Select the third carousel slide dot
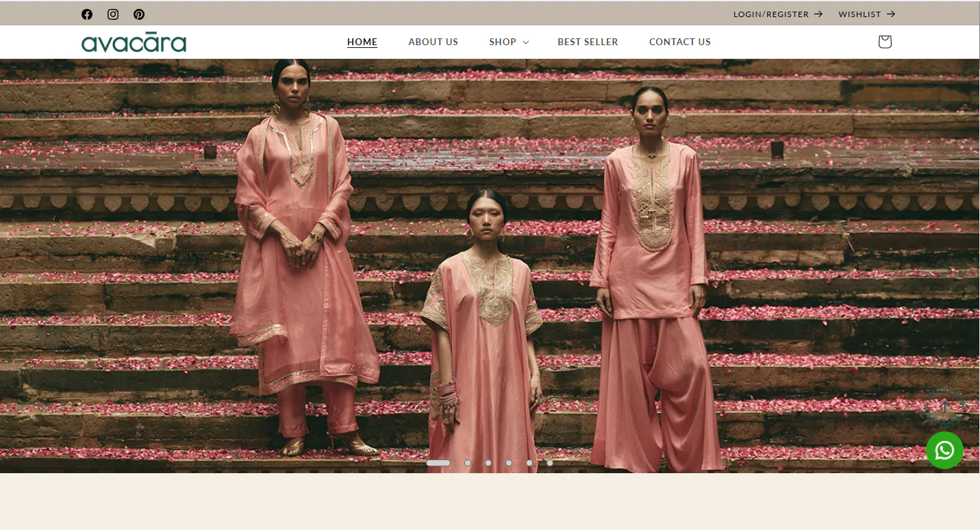The height and width of the screenshot is (530, 980). pos(488,463)
